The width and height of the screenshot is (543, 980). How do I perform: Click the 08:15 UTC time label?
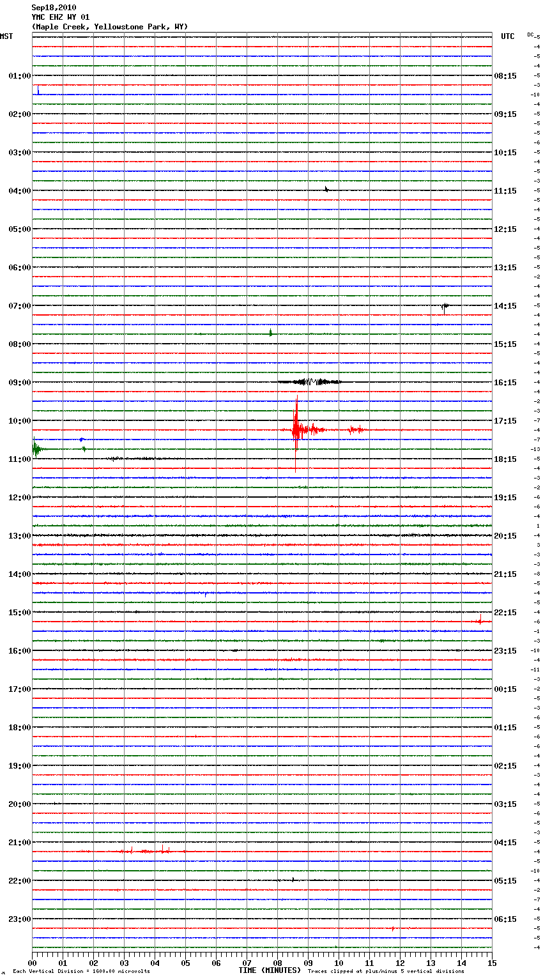click(x=505, y=76)
